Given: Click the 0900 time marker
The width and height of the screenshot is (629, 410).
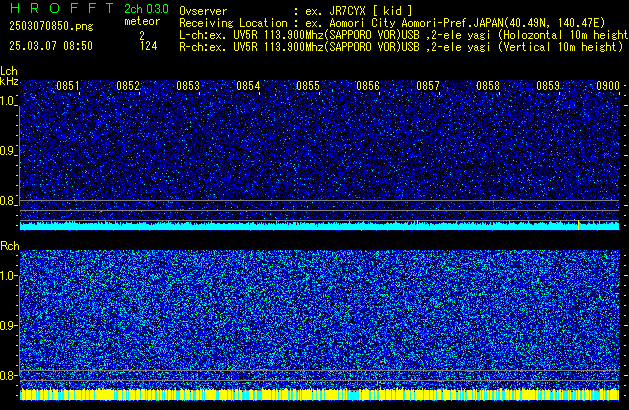Looking at the screenshot, I should (608, 86).
